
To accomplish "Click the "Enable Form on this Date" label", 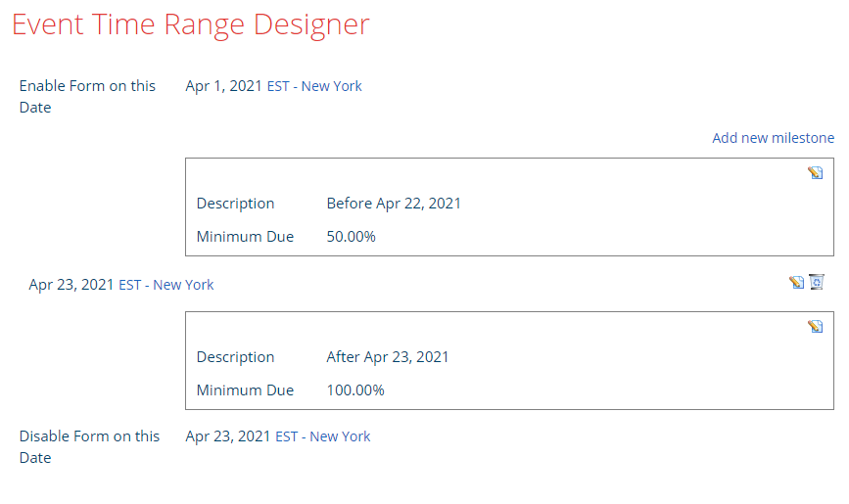I will click(x=87, y=96).
